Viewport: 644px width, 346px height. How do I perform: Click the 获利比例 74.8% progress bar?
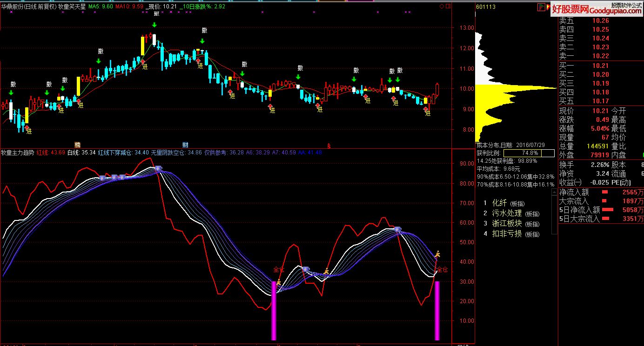(529, 153)
